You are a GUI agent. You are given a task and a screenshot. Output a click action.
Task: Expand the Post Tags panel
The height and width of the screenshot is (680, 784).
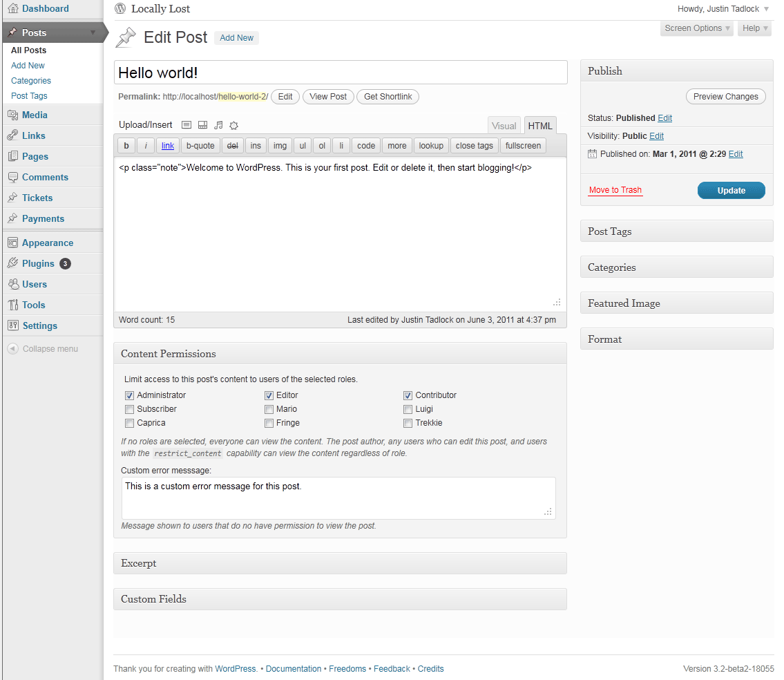click(676, 232)
